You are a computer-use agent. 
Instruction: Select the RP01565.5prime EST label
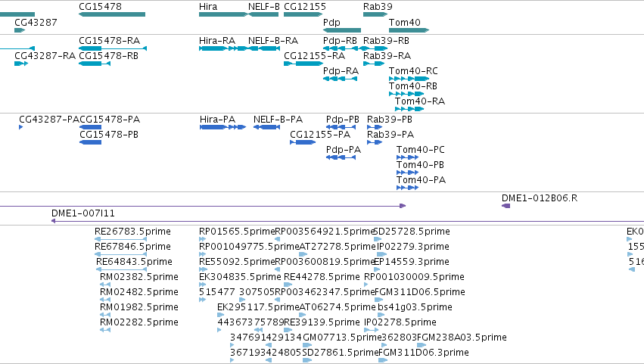coord(237,232)
